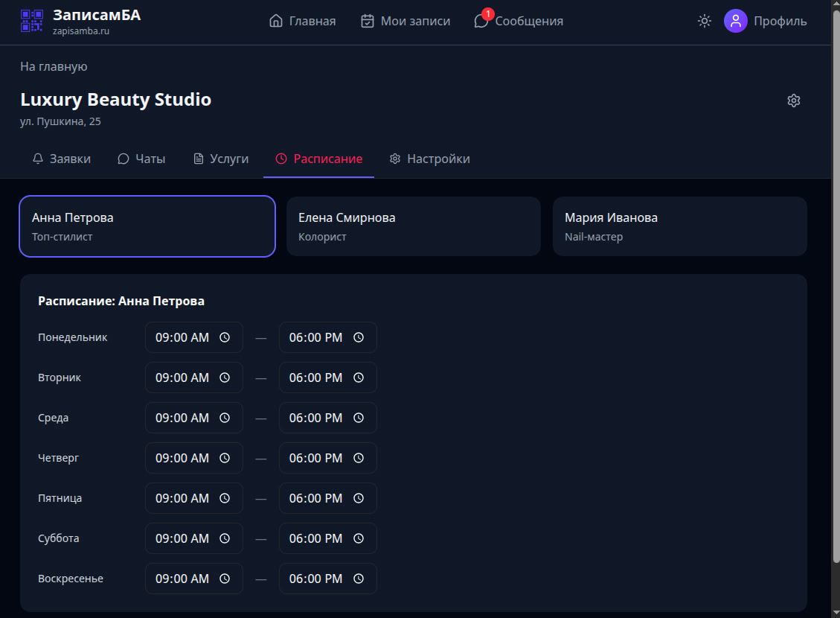840x618 pixels.
Task: Click the clock icon in Суббота start time
Action: click(x=225, y=538)
